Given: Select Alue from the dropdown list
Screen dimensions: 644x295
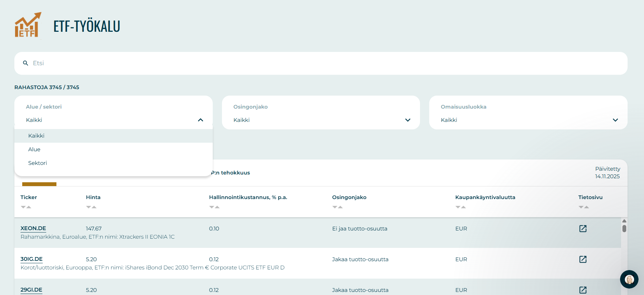Looking at the screenshot, I should point(34,150).
